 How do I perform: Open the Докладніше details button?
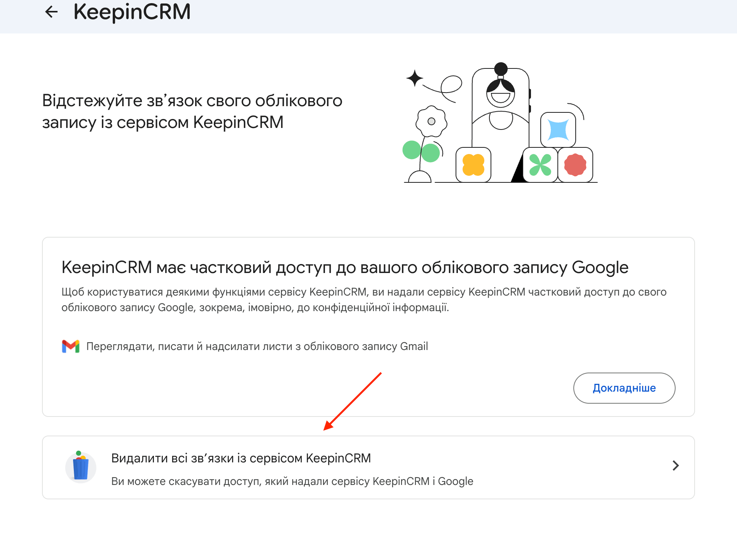click(x=624, y=388)
